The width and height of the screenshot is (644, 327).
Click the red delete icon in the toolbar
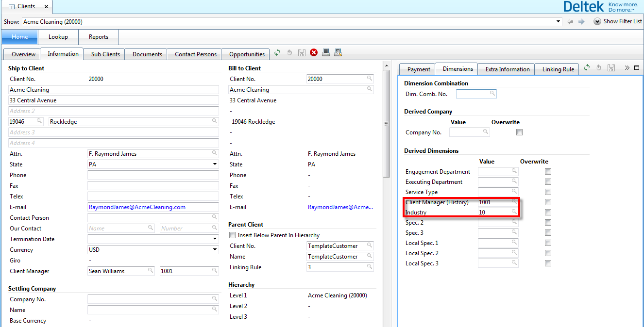314,53
